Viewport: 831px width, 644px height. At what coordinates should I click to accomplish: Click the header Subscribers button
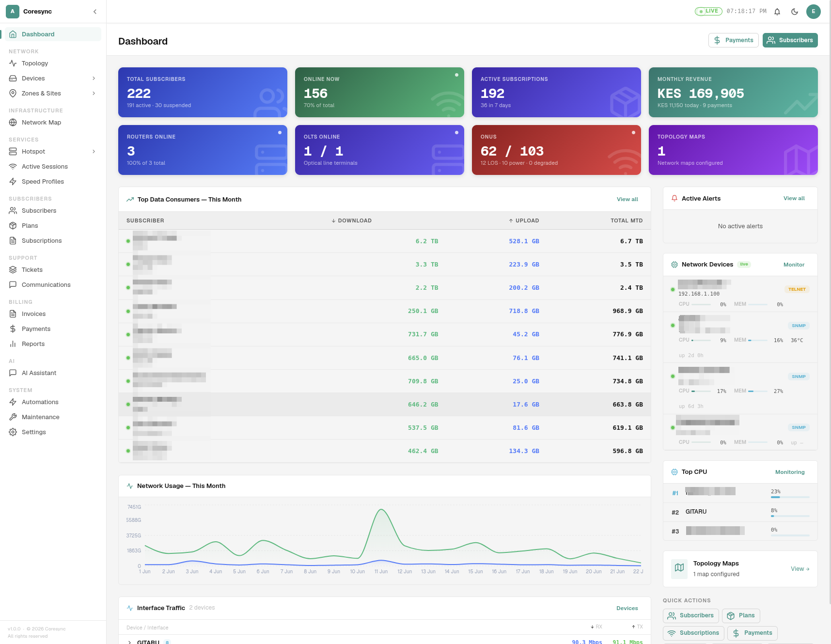pos(790,40)
